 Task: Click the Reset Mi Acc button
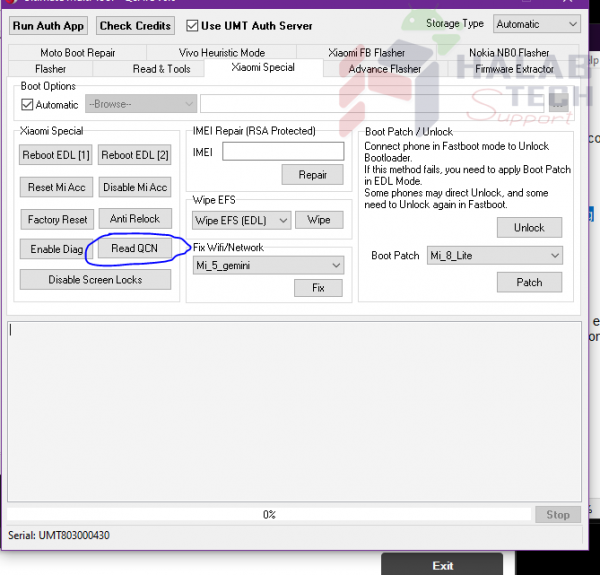(56, 187)
